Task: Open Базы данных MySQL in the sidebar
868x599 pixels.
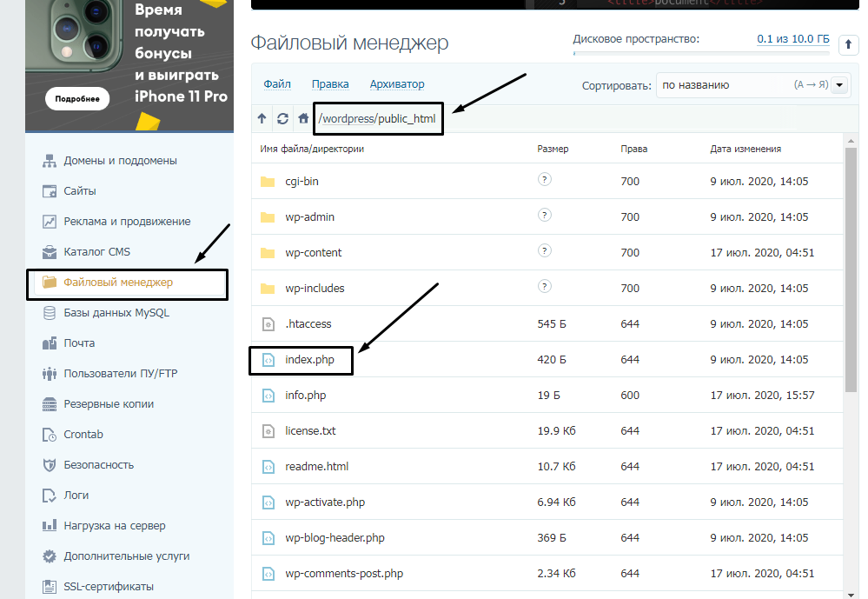Action: pyautogui.click(x=116, y=313)
